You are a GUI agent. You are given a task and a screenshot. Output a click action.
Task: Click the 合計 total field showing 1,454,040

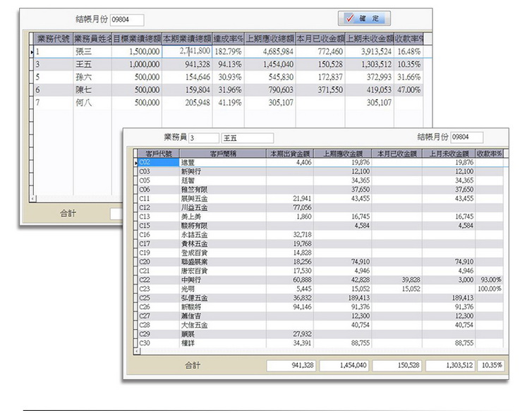[x=344, y=366]
